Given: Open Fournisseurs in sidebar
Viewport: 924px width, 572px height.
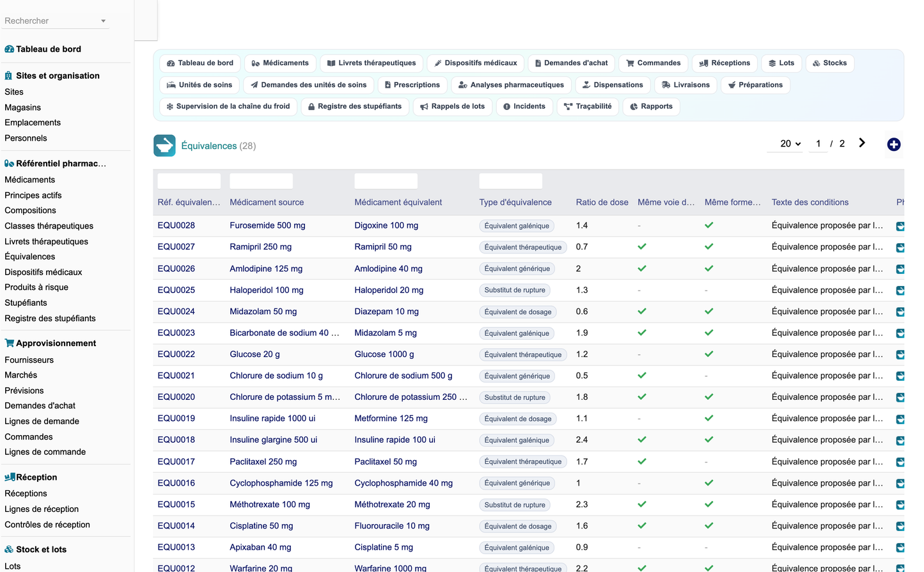Looking at the screenshot, I should point(29,360).
